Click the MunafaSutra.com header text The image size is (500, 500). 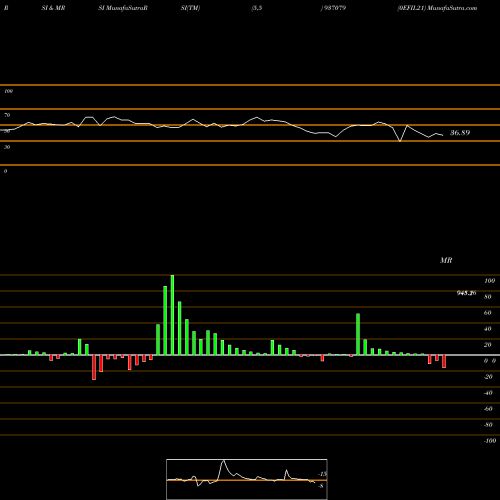[x=452, y=8]
